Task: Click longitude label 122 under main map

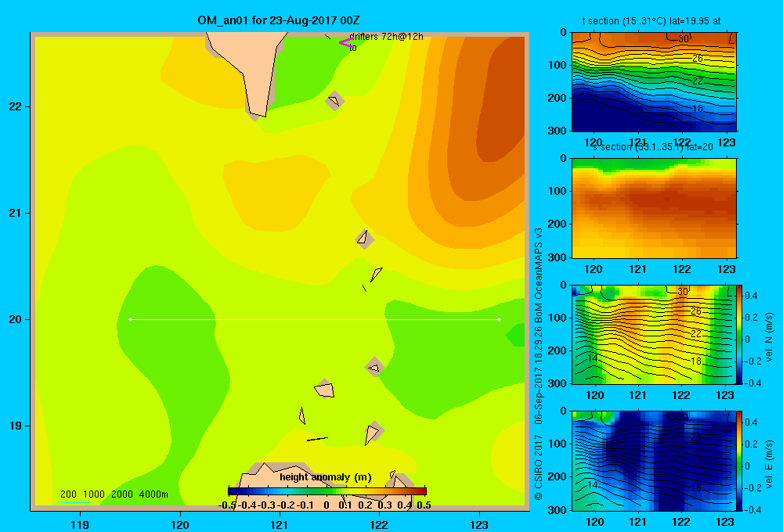Action: pyautogui.click(x=379, y=525)
